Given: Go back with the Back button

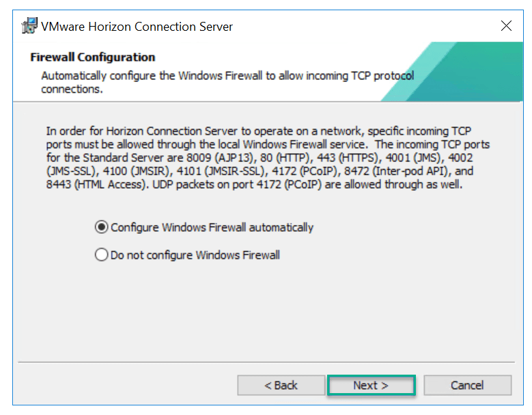Looking at the screenshot, I should pos(281,385).
